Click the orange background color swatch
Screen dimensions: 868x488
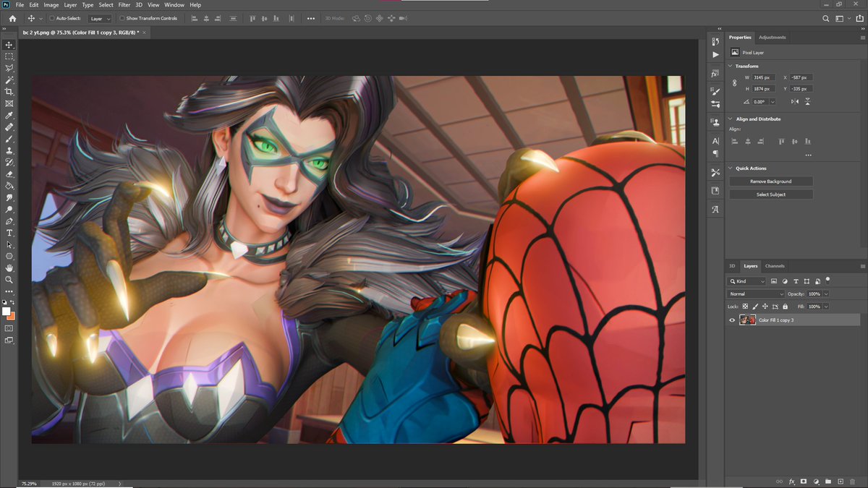pyautogui.click(x=12, y=317)
